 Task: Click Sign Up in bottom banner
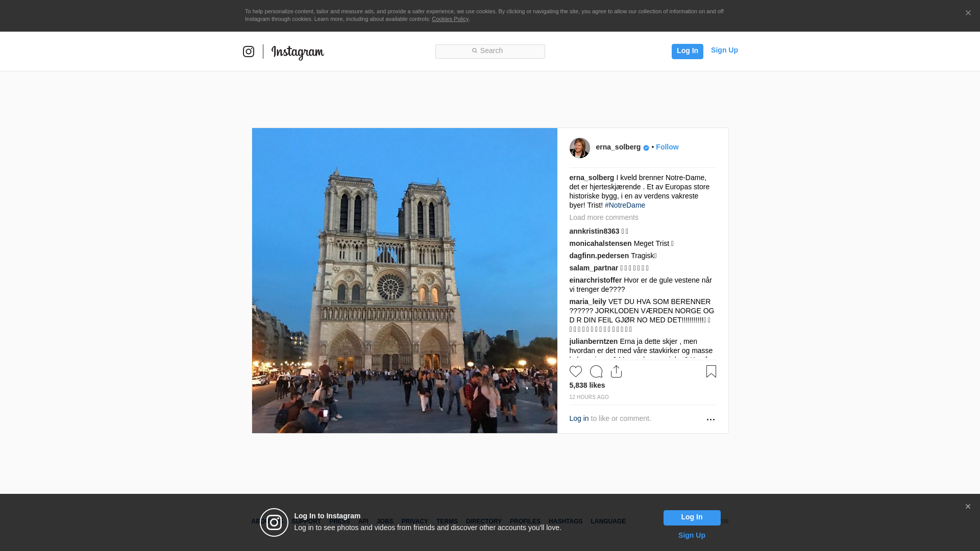click(692, 535)
